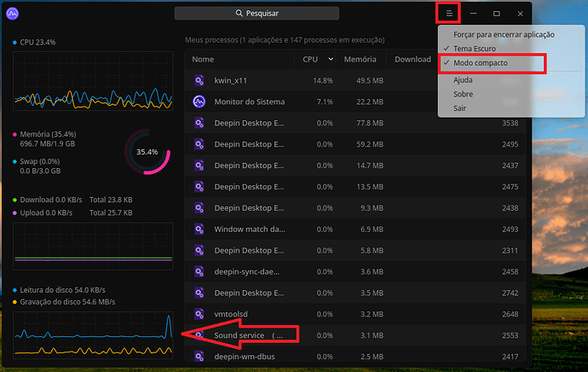Click the icon of the 59.2 MB Deepin process
The width and height of the screenshot is (588, 372).
[199, 144]
